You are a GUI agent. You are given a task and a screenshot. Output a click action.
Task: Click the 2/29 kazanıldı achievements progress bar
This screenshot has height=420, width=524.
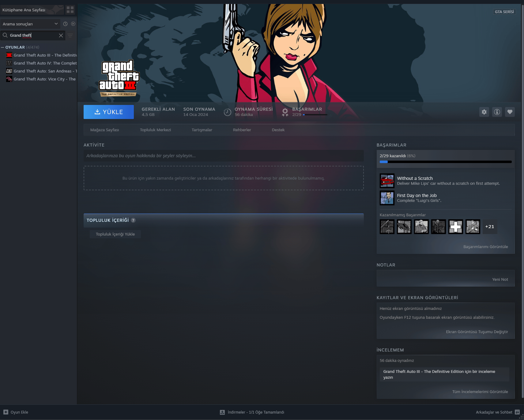click(446, 162)
